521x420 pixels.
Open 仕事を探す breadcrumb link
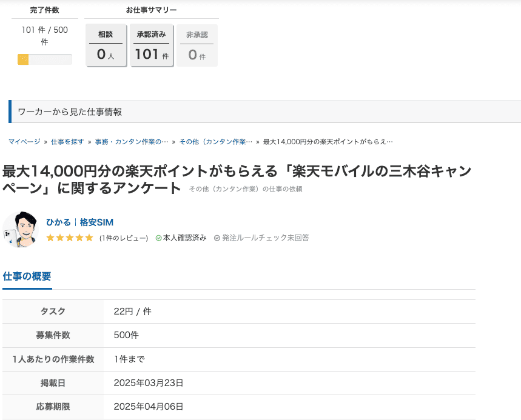pyautogui.click(x=67, y=142)
